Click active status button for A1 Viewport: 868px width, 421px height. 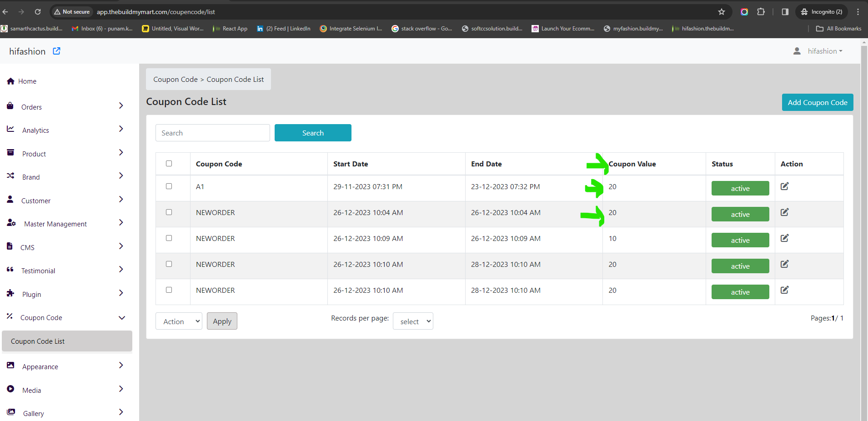tap(740, 188)
